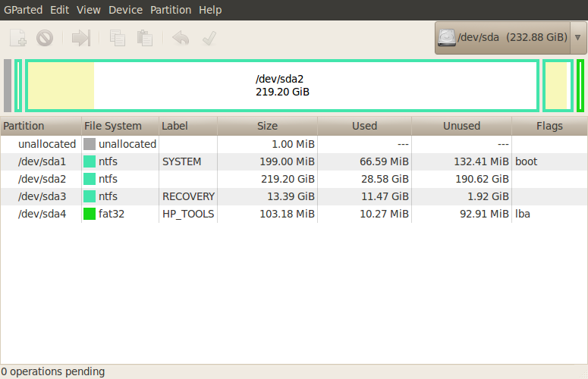Click the New partition toolbar icon
This screenshot has height=379, width=588.
click(x=19, y=38)
